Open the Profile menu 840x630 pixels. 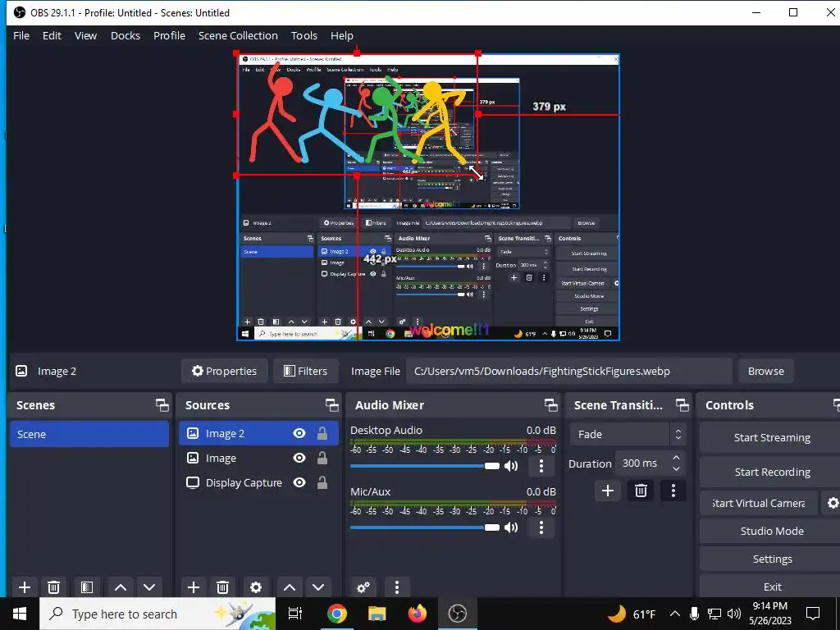click(169, 35)
